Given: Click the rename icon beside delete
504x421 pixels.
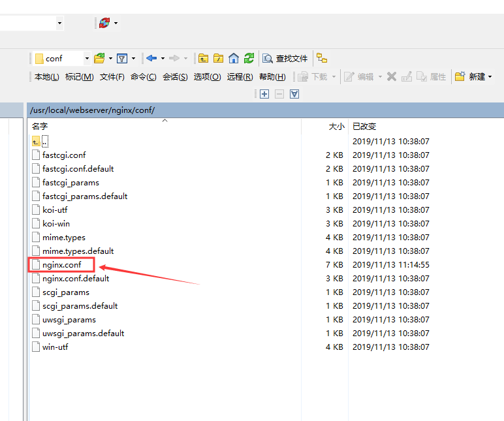Looking at the screenshot, I should (x=407, y=76).
